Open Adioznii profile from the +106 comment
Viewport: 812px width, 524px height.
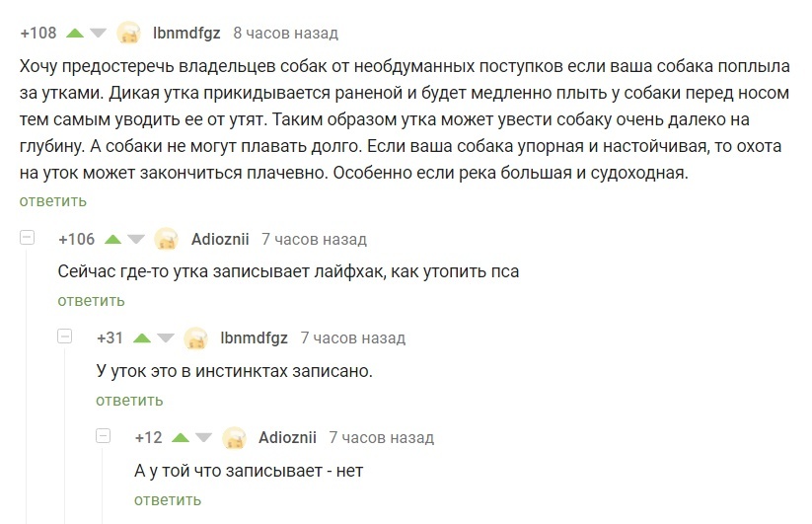[220, 239]
